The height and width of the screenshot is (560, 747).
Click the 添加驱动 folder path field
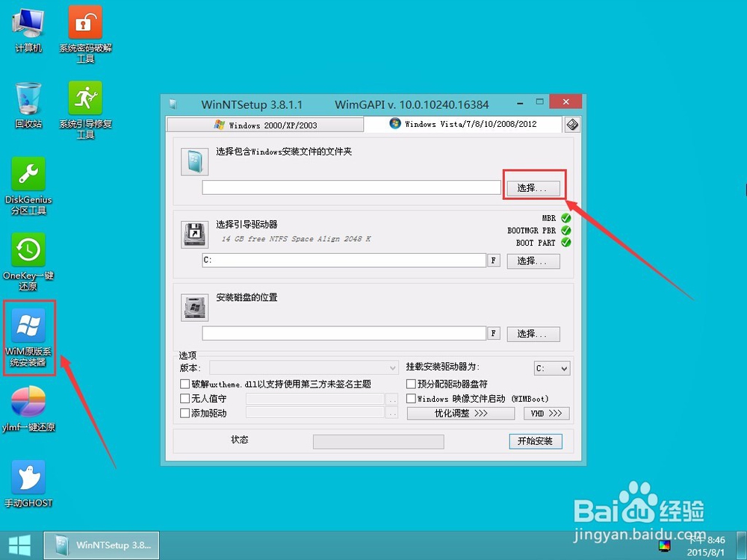point(315,414)
